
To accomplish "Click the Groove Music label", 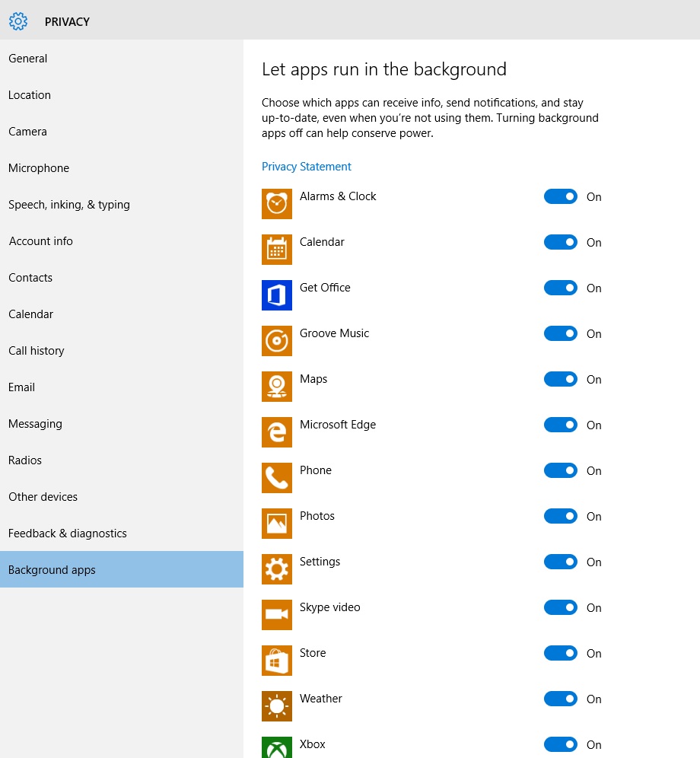I will pyautogui.click(x=334, y=333).
